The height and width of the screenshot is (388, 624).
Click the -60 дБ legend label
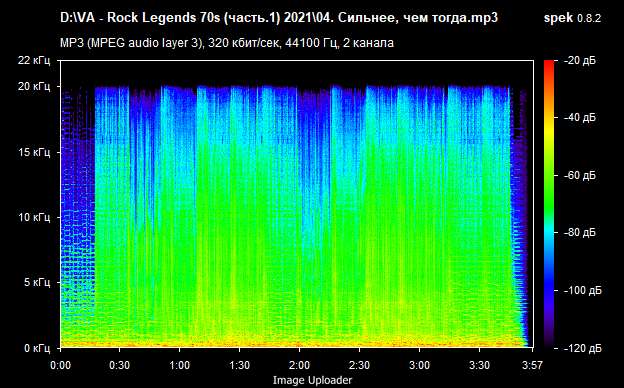[580, 175]
